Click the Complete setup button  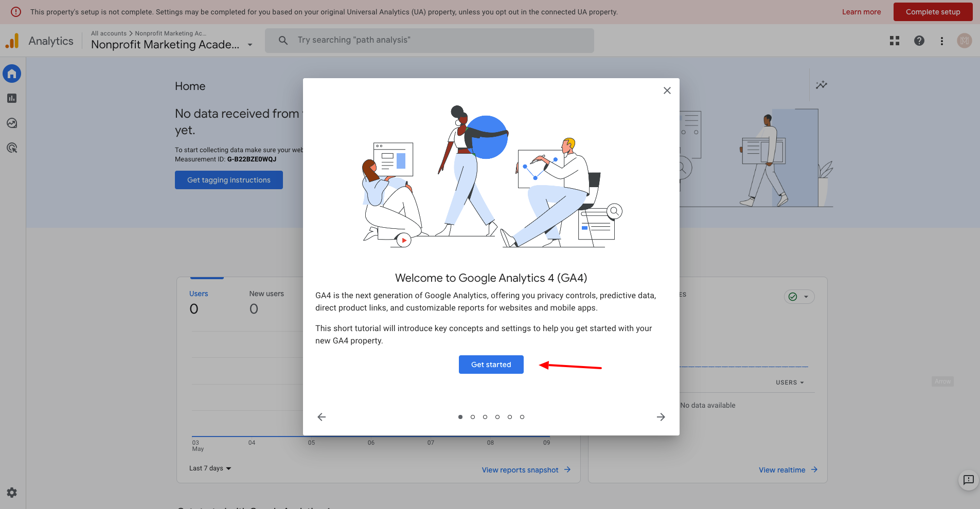tap(933, 12)
